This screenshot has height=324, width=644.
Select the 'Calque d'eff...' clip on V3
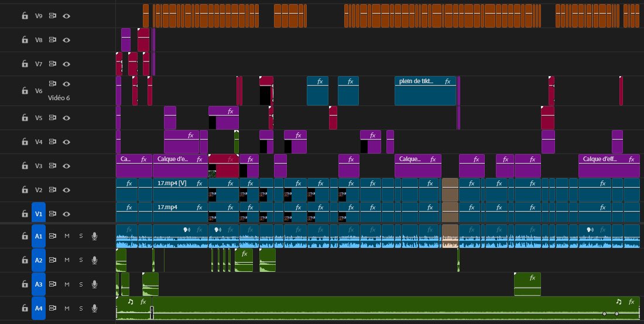tap(609, 166)
